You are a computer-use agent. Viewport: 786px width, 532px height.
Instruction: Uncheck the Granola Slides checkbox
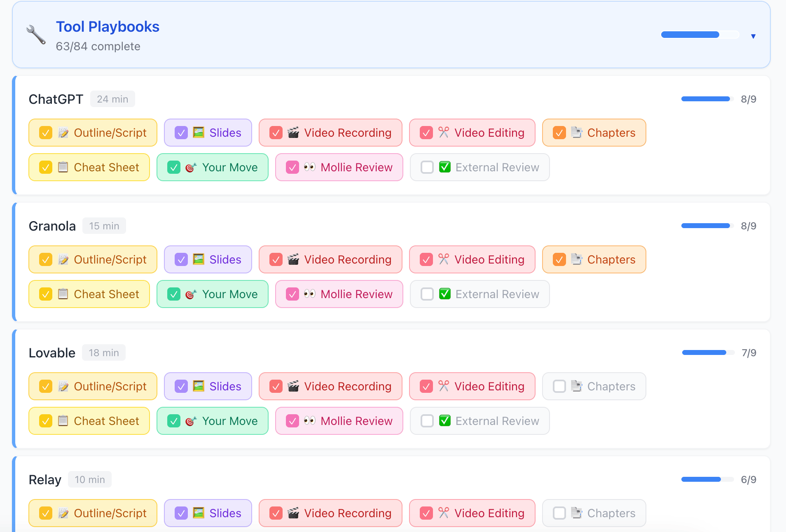(181, 259)
